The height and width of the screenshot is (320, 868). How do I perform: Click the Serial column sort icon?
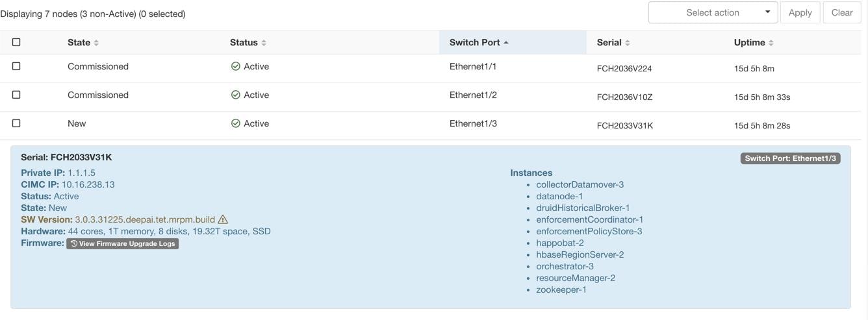coord(628,43)
